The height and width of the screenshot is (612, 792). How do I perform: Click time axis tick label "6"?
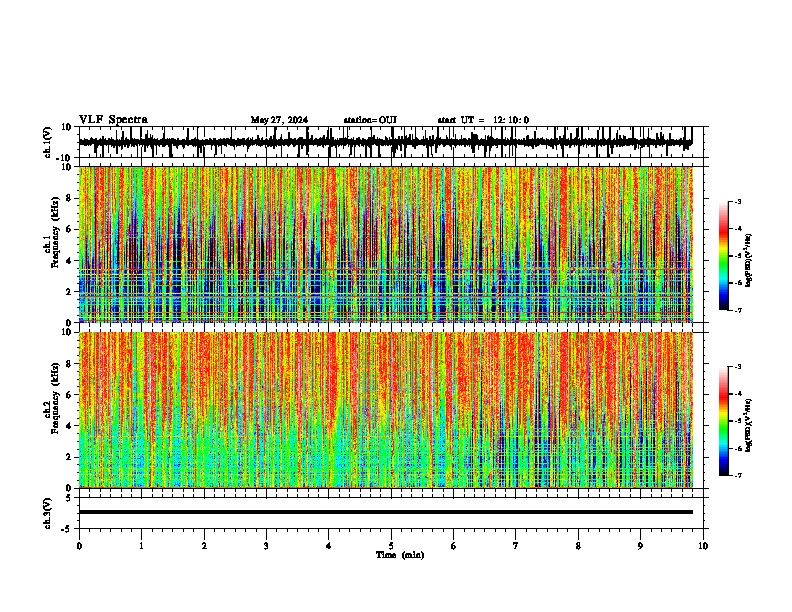pyautogui.click(x=454, y=546)
